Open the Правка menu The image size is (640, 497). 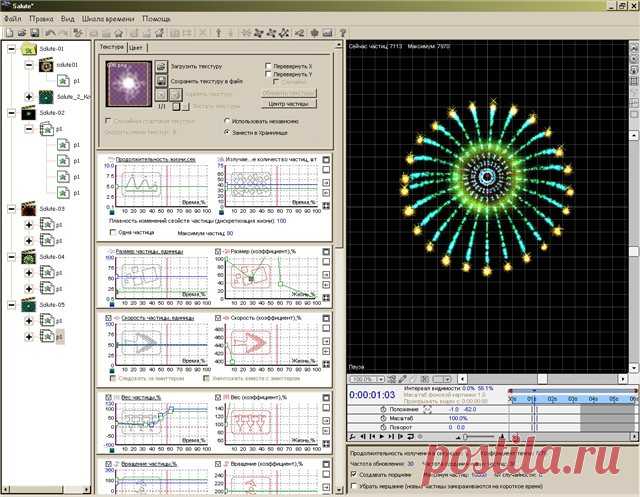tap(41, 19)
